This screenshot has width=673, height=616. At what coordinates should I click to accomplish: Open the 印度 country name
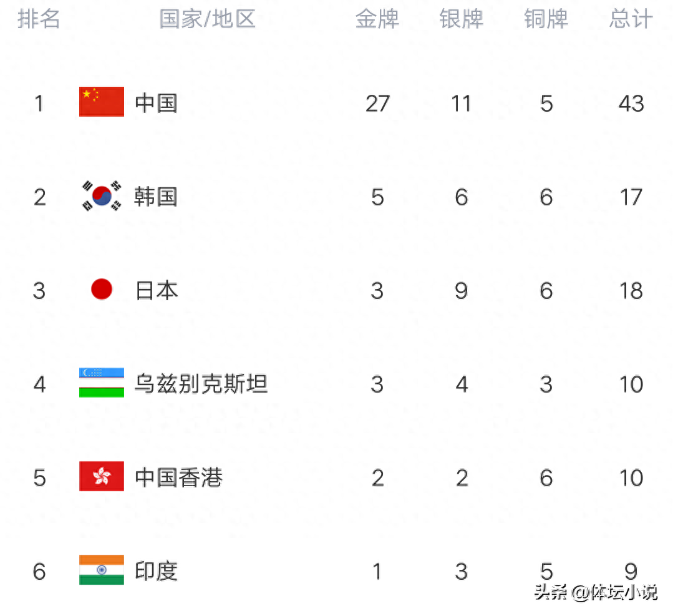pos(156,571)
